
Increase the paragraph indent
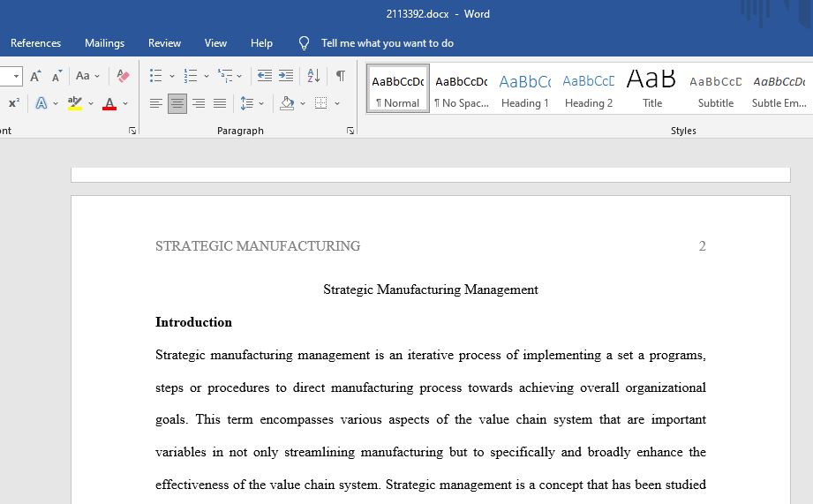pos(286,76)
